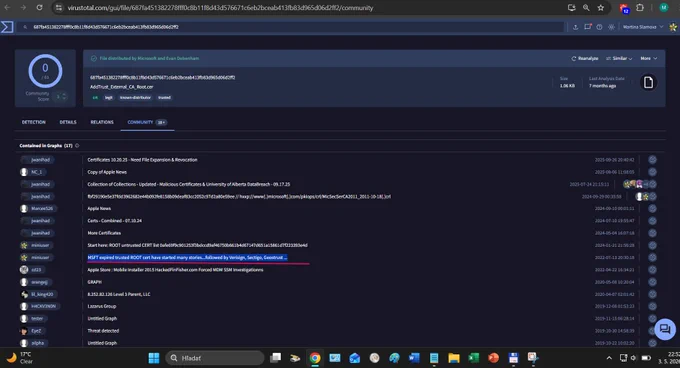Open PowerPoint from the taskbar
The width and height of the screenshot is (680, 368).
[494, 358]
